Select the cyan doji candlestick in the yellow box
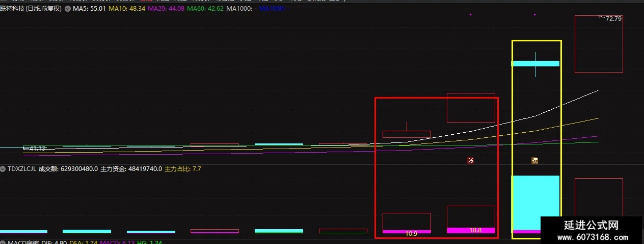Screen dimensions: 644x244 535,64
